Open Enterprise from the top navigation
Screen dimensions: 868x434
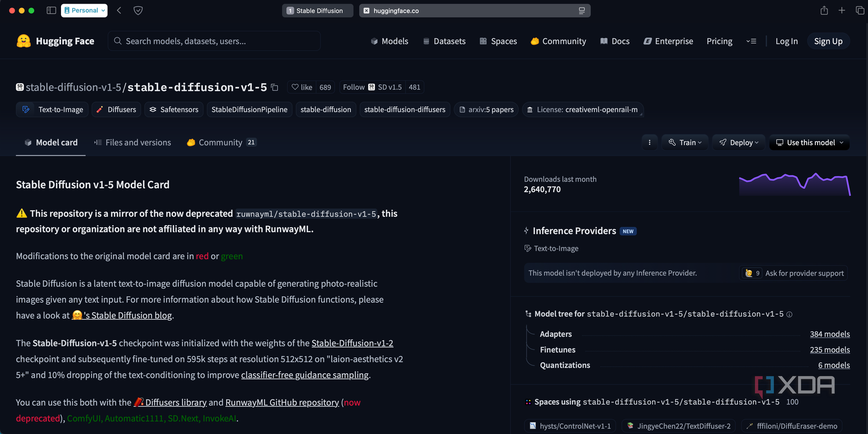[x=668, y=41]
